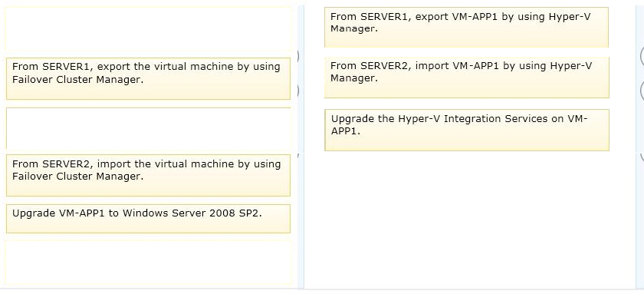Select 'Upgrade VM-APP1 to Windows Server 2008 SP2' box
The image size is (644, 294).
(148, 219)
